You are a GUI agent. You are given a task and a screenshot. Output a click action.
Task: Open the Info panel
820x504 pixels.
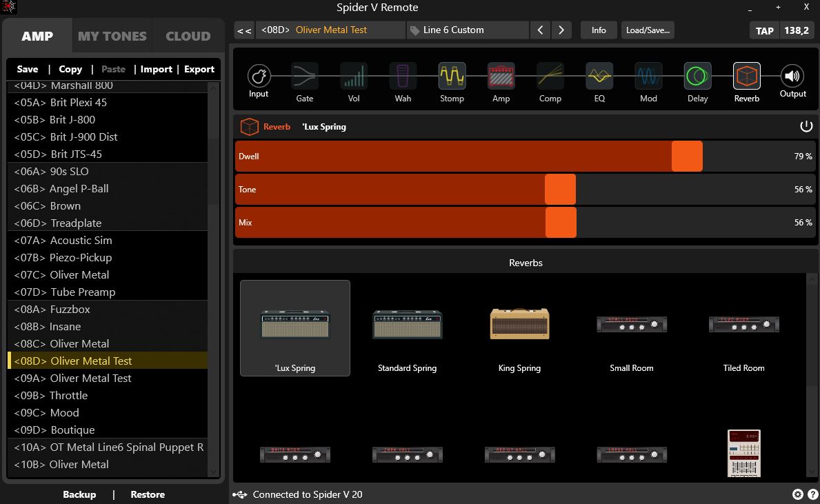point(599,30)
